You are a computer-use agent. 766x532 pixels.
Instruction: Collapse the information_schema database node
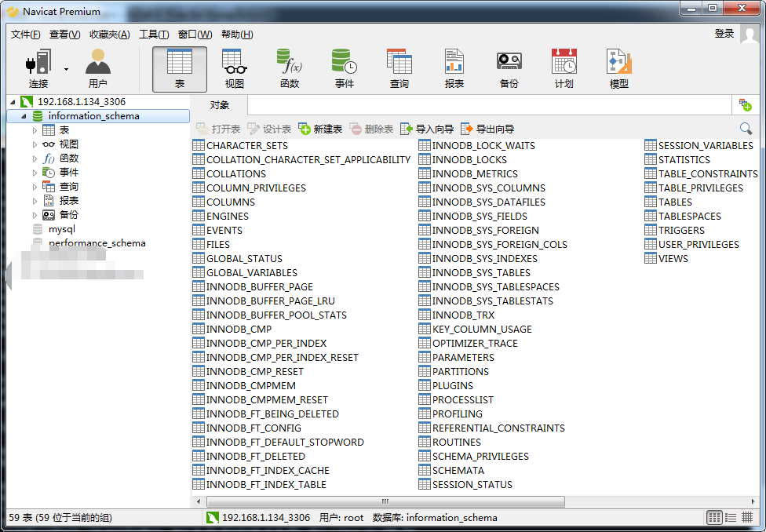(x=24, y=116)
